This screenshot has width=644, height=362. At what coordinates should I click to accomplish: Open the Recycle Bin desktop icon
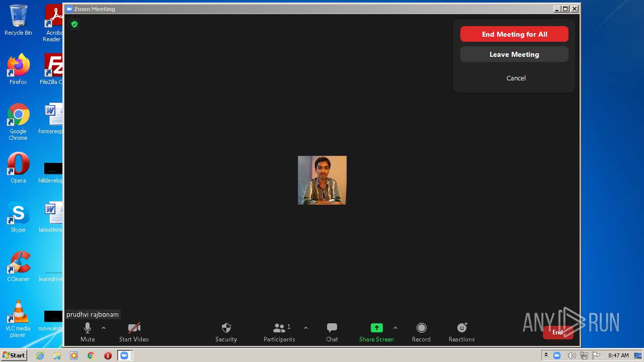coord(18,21)
